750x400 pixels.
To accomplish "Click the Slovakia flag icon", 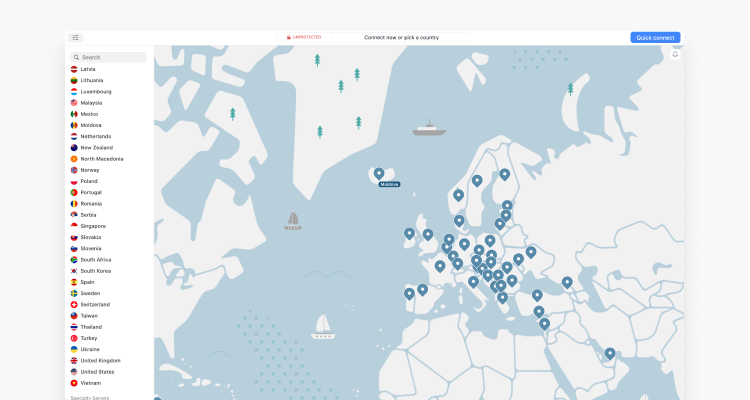I will [x=74, y=237].
